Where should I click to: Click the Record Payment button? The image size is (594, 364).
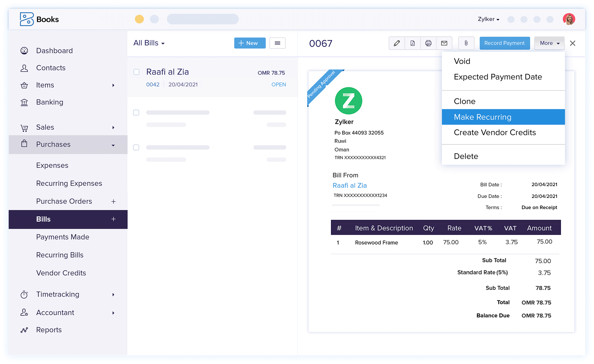click(x=504, y=43)
